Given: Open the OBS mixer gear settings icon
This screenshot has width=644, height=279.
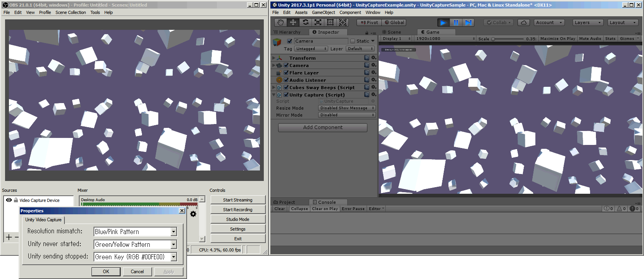Looking at the screenshot, I should click(193, 214).
